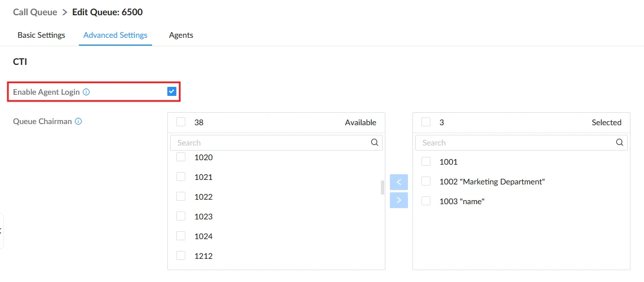Click the right arrow move button
This screenshot has width=644, height=282.
(x=399, y=200)
